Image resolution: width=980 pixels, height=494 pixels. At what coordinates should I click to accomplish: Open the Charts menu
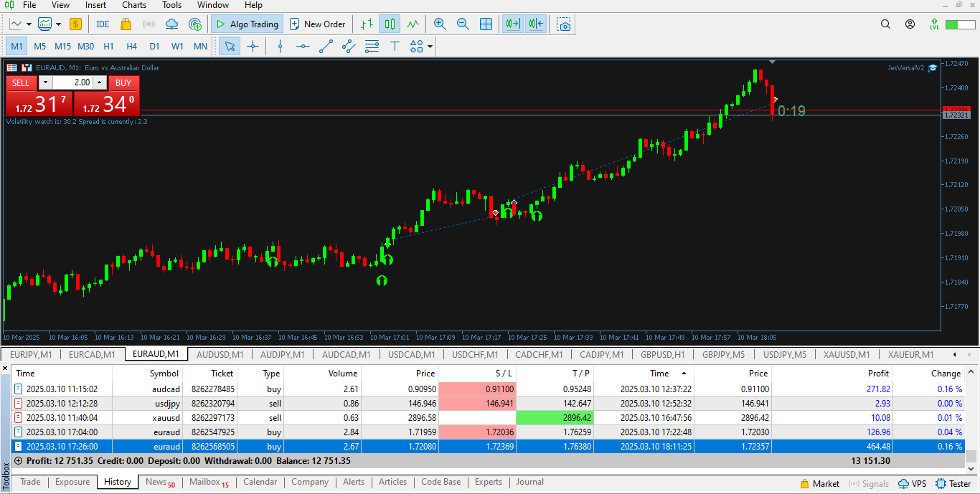(x=134, y=5)
